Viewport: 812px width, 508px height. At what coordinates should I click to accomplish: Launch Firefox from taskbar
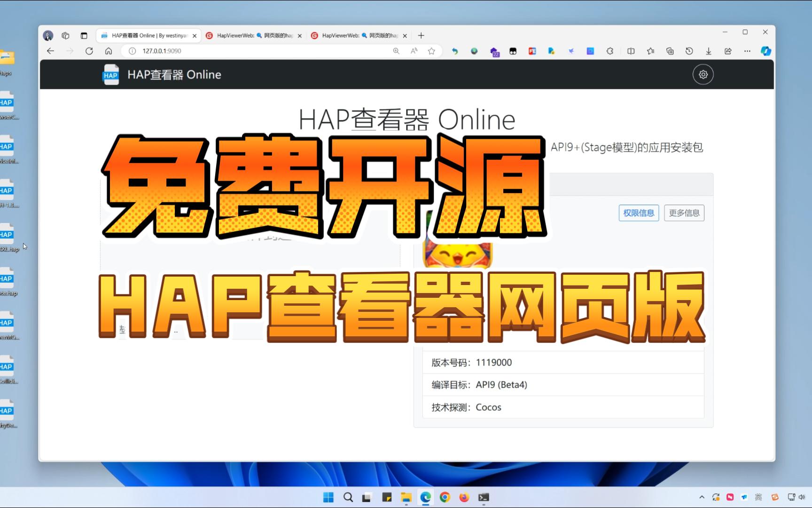pyautogui.click(x=464, y=497)
